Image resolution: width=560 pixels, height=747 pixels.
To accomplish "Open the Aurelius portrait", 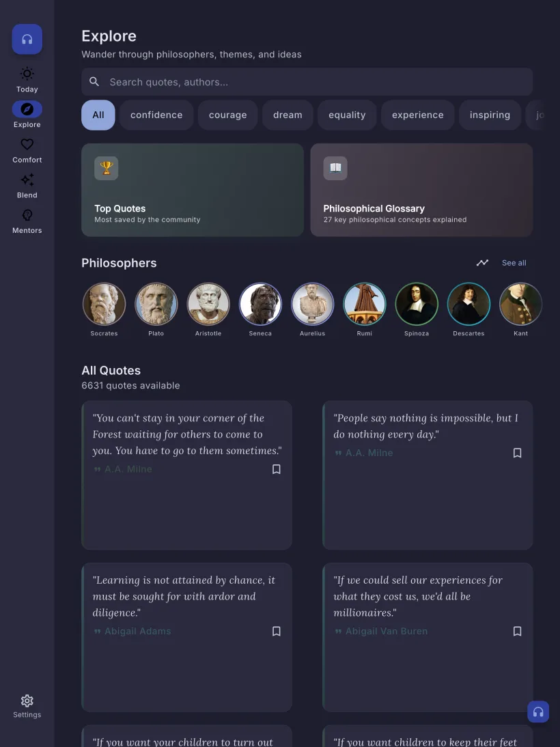I will pos(312,304).
